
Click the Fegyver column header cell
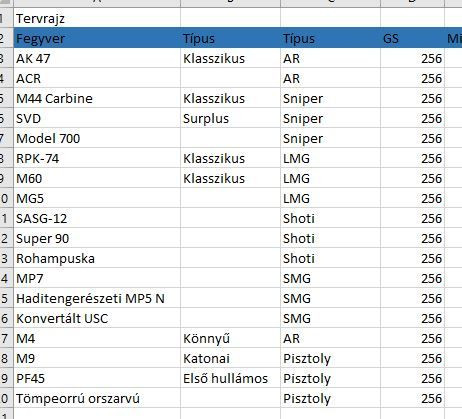click(x=97, y=38)
